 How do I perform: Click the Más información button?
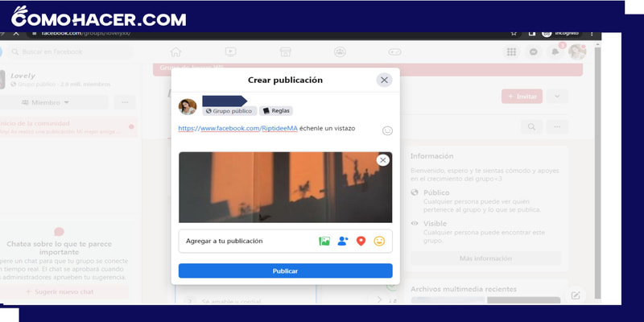coord(485,258)
